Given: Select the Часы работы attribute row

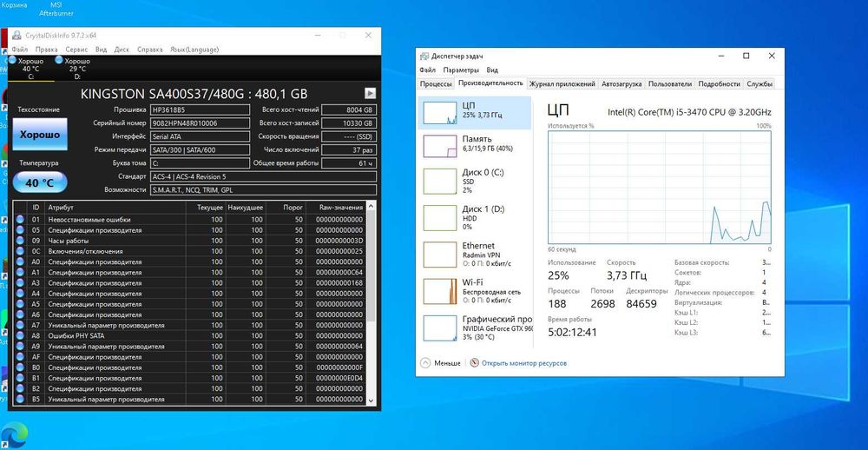Looking at the screenshot, I should pos(189,241).
